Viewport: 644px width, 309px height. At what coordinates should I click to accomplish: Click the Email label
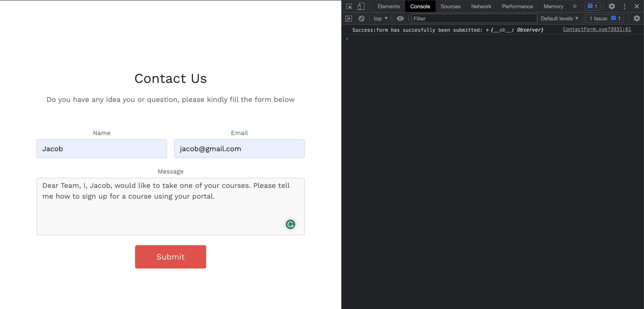[239, 133]
